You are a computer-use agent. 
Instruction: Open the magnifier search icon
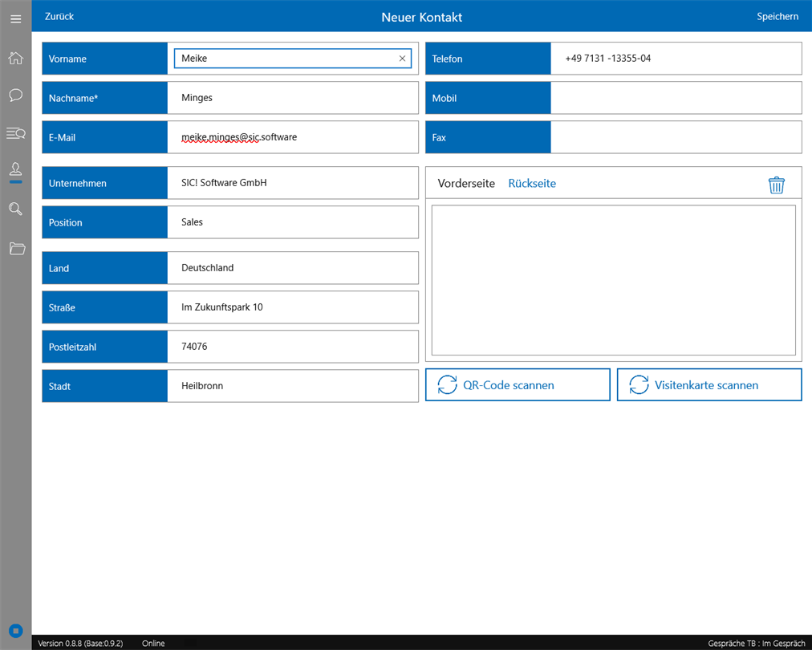coord(15,209)
